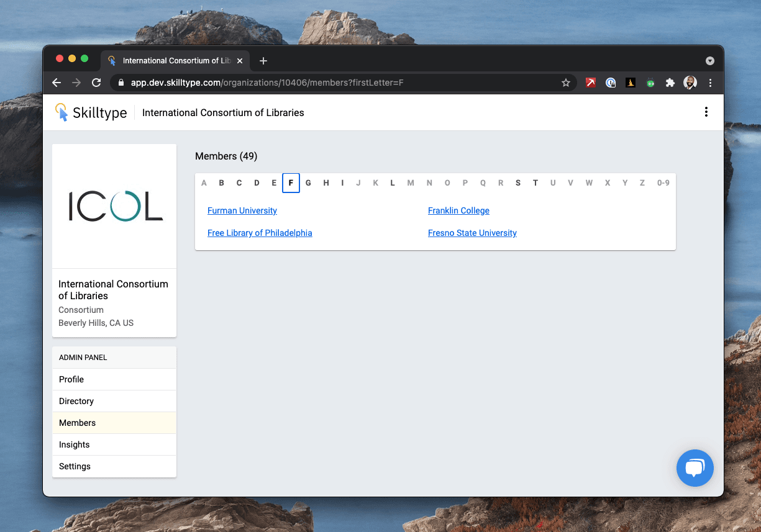Click the red arrow extension icon
Image resolution: width=761 pixels, height=532 pixels.
pos(591,83)
